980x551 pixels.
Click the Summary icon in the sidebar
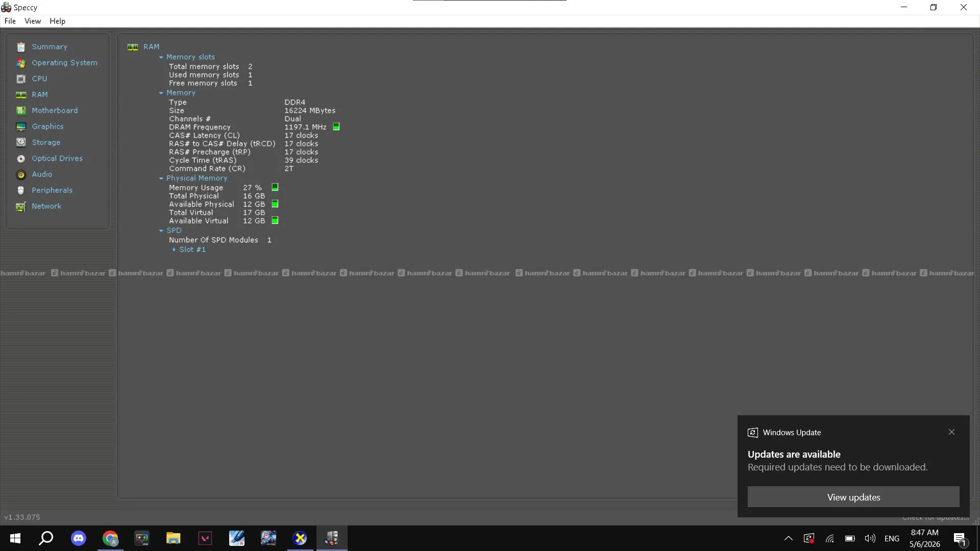[x=21, y=47]
